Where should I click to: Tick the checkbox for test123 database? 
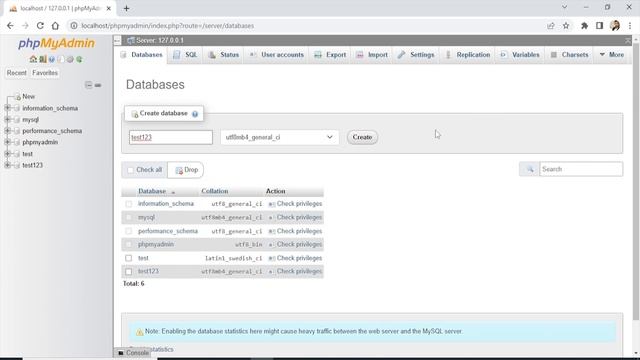(129, 271)
